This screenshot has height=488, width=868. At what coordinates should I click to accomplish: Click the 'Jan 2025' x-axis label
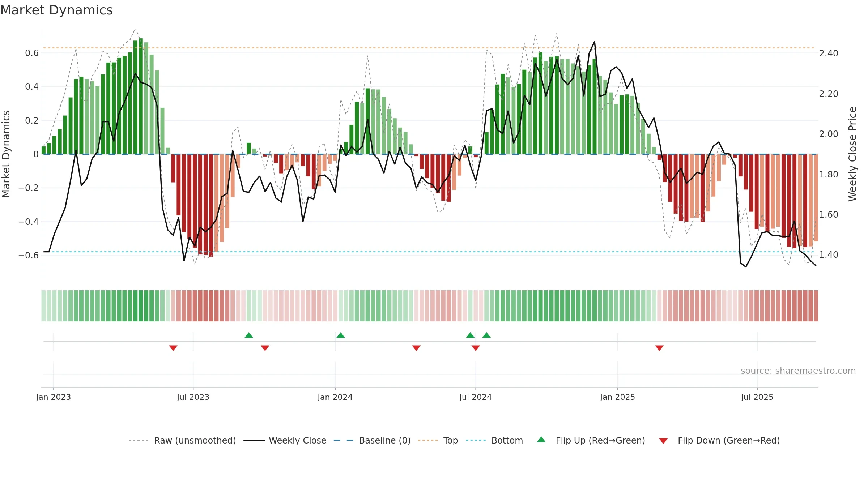coord(618,397)
